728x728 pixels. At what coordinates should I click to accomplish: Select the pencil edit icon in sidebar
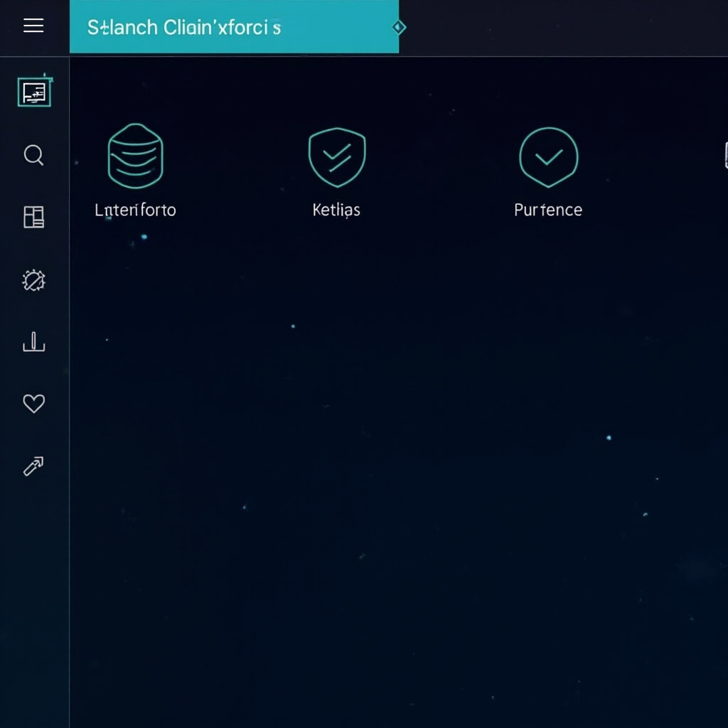33,466
